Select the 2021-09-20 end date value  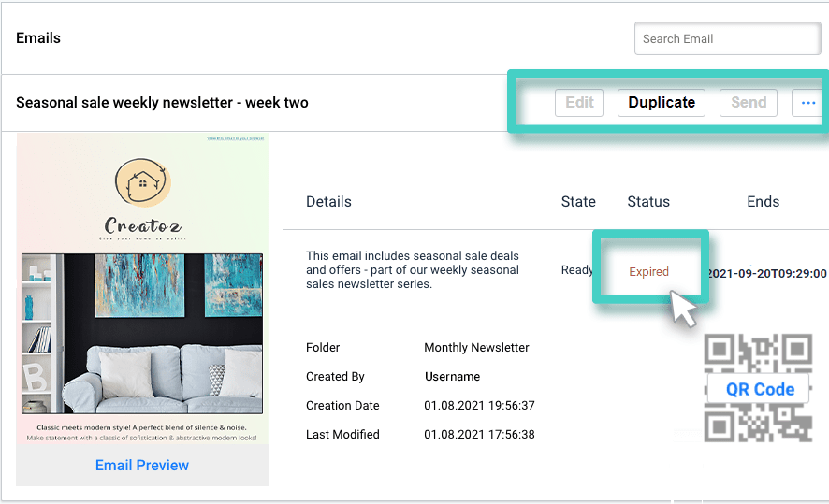tap(767, 274)
